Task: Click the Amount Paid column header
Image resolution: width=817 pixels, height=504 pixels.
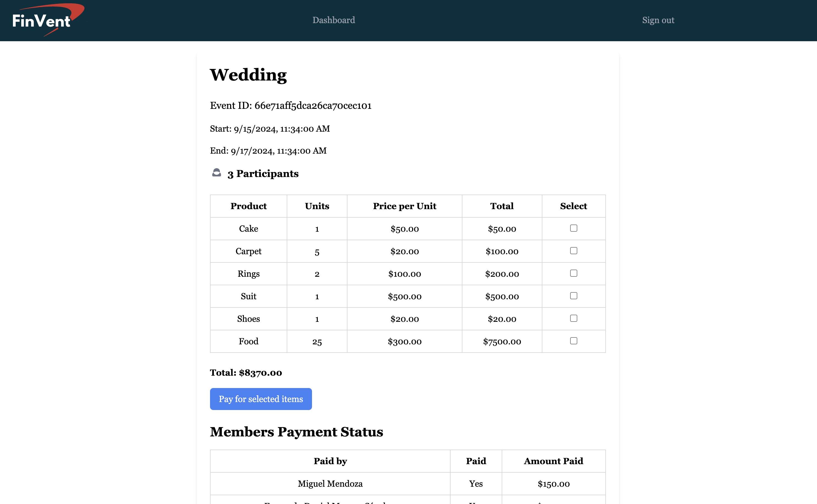Action: pyautogui.click(x=553, y=461)
